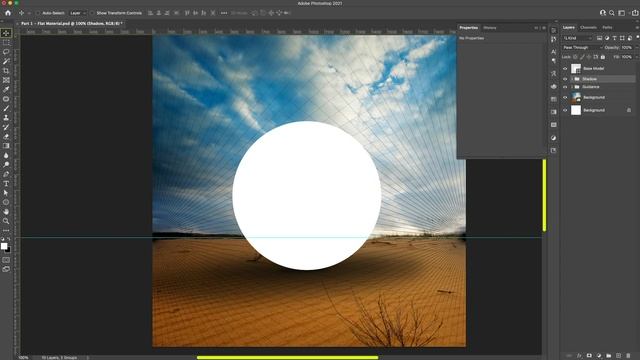
Task: Go to the Home screen icon
Action: click(8, 13)
